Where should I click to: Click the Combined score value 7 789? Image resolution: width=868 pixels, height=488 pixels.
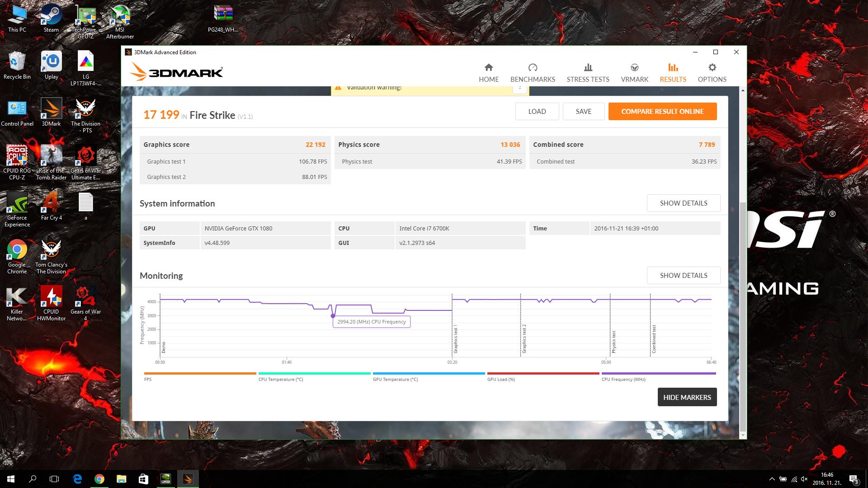(x=707, y=145)
